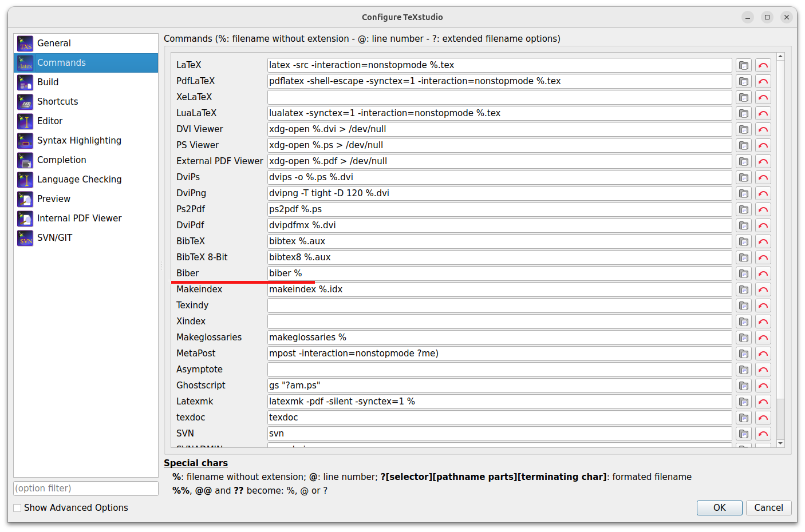Viewport: 805px width, 532px height.
Task: Edit the texdoc command field
Action: click(499, 418)
